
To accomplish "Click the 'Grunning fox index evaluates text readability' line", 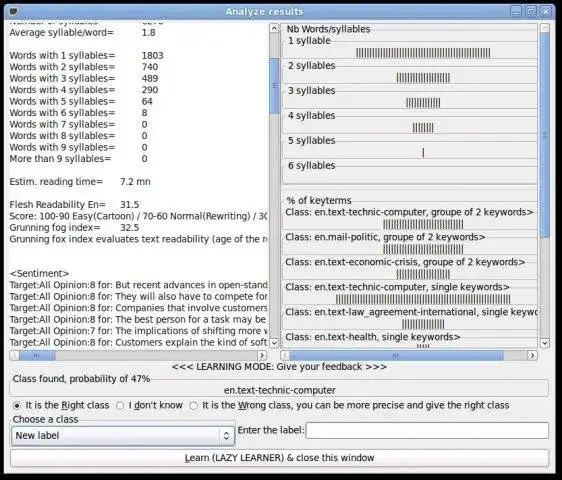I will (x=139, y=239).
